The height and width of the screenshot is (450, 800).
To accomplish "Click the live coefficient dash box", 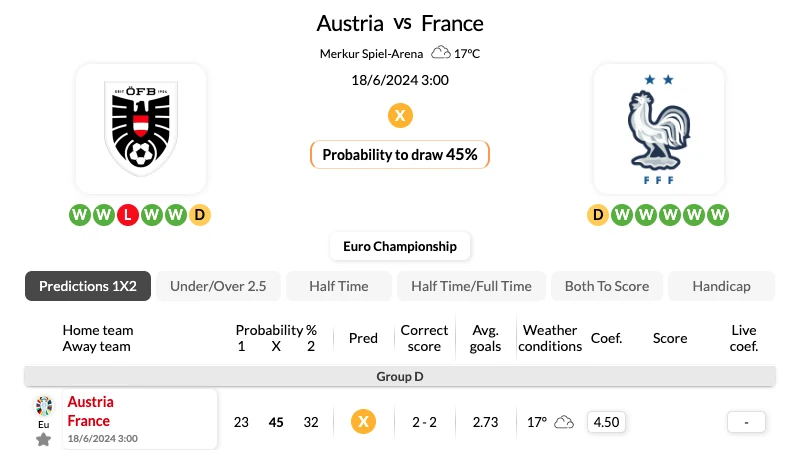I will [746, 422].
